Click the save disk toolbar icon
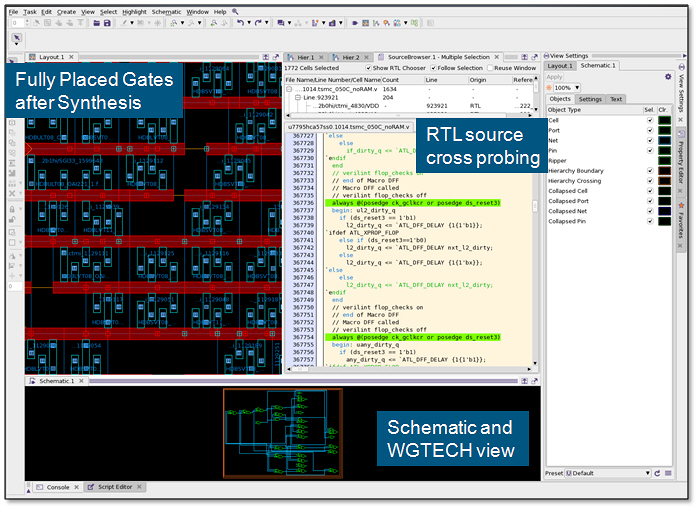Viewport: 698px width, 509px height. pos(107,23)
